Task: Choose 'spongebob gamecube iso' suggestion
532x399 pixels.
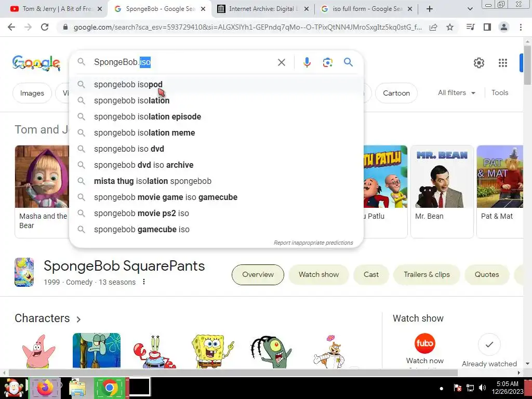Action: point(216,229)
